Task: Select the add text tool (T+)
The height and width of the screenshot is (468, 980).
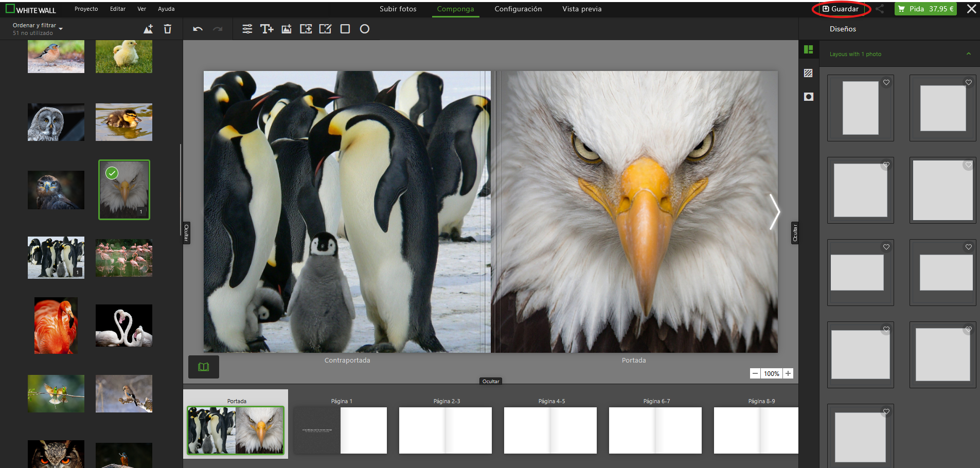Action: click(x=266, y=29)
